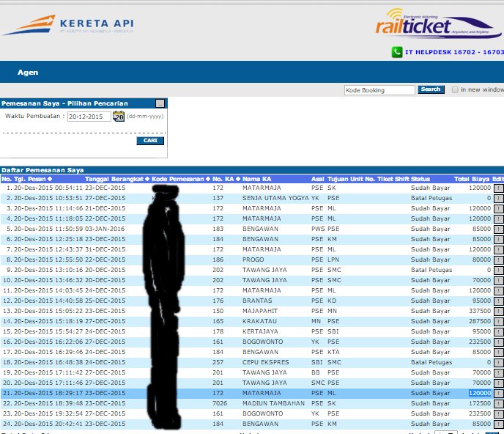Viewport: 504px width, 434px height.
Task: Edit row 24 BENGAWAN 20:42:41
Action: pos(498,424)
